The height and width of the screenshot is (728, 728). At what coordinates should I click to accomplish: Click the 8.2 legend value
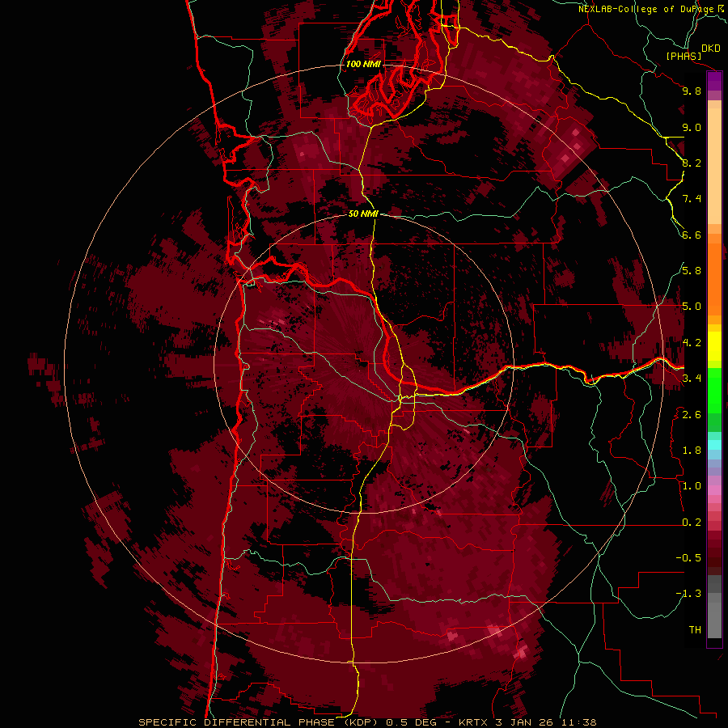(x=692, y=163)
